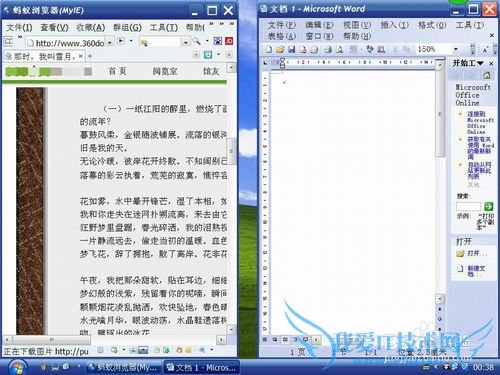Open the 窗口(W) menu in Word
The image size is (500, 375).
(319, 36)
